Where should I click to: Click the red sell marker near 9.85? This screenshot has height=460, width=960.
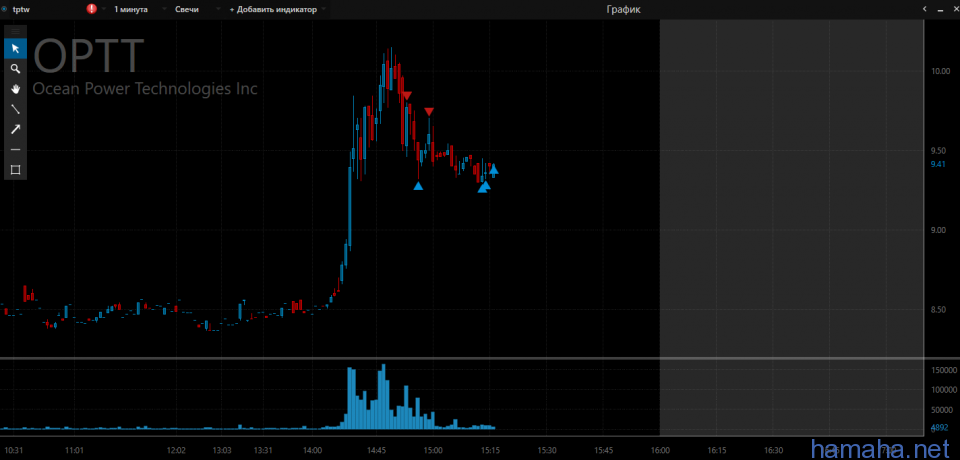pos(407,96)
